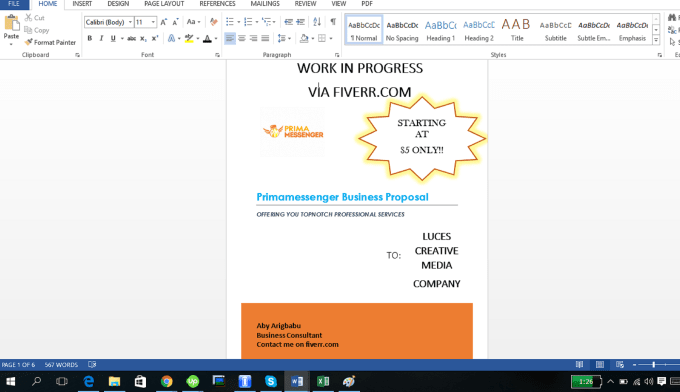This screenshot has height=392, width=680.
Task: Increase font size with Grow Font icon
Action: click(x=163, y=22)
